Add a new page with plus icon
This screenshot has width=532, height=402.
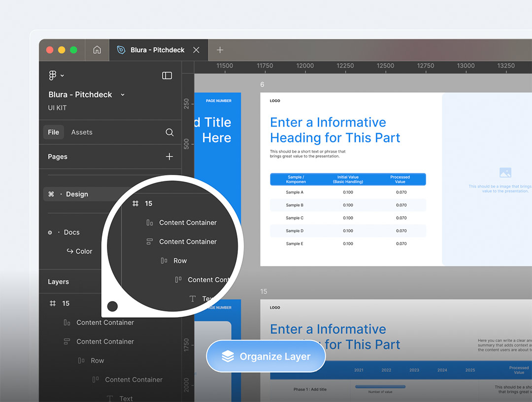(x=169, y=157)
